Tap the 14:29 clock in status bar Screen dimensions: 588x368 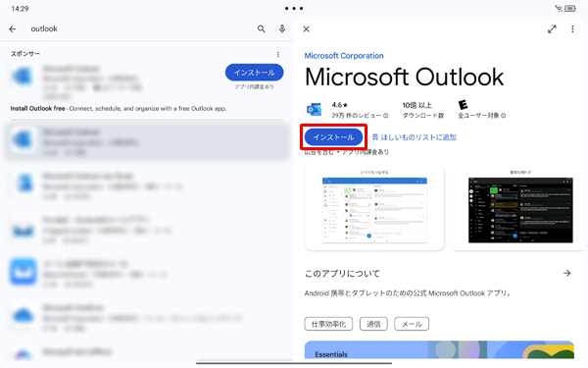coord(20,9)
